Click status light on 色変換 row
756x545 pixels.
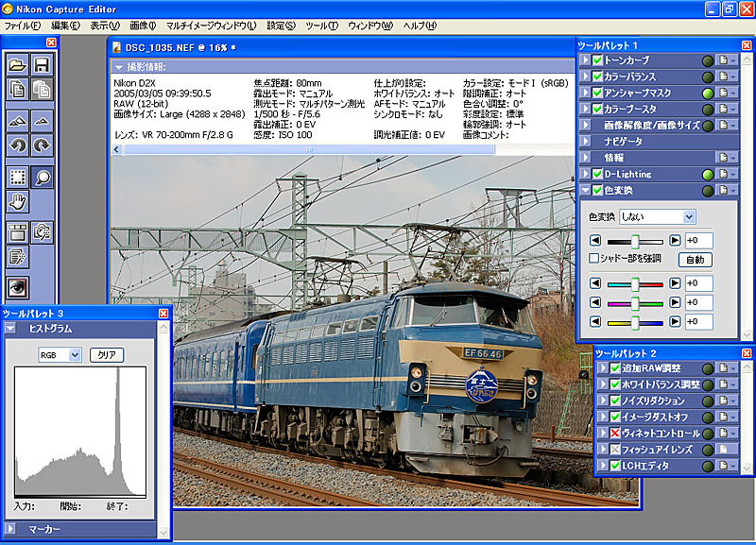pyautogui.click(x=708, y=191)
